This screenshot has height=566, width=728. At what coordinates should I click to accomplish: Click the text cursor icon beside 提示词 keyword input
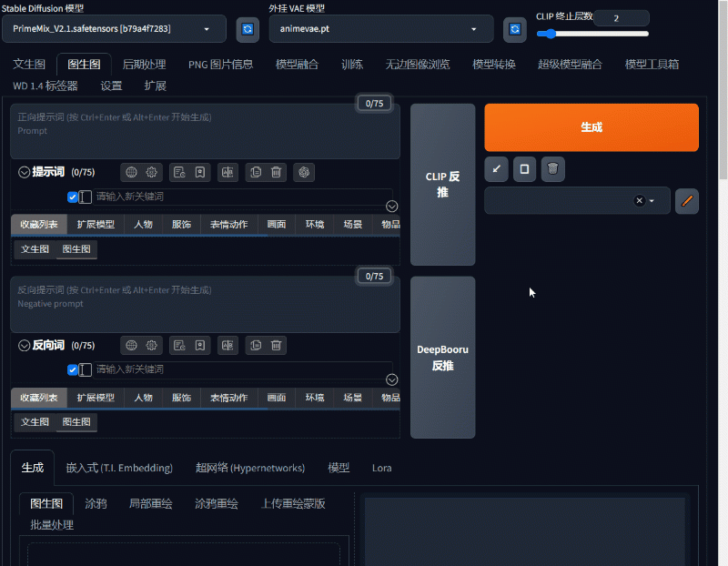pos(85,197)
